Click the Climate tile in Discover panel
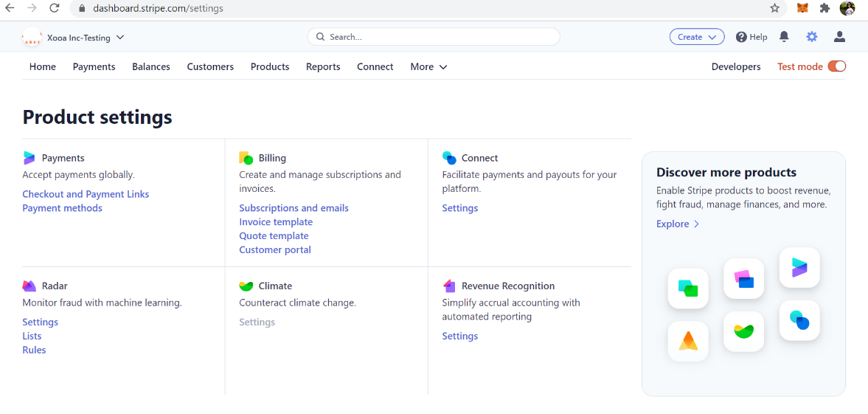868x414 pixels. tap(744, 331)
